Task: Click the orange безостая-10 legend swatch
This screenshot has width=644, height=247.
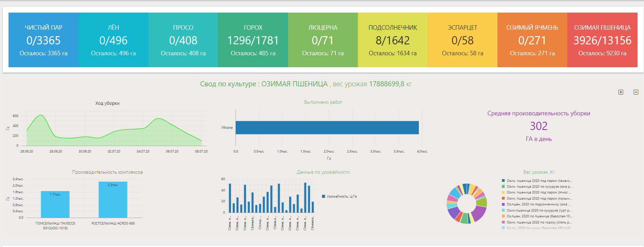Action: (503, 216)
